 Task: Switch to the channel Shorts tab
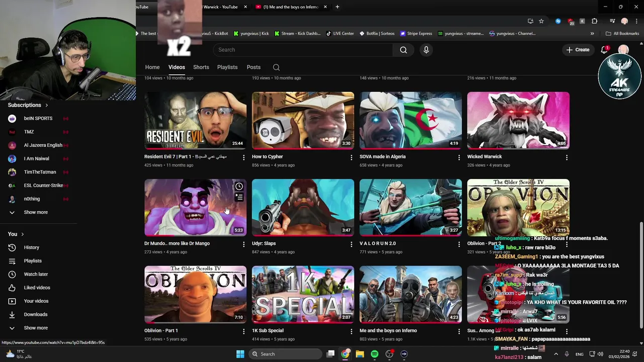tap(201, 67)
